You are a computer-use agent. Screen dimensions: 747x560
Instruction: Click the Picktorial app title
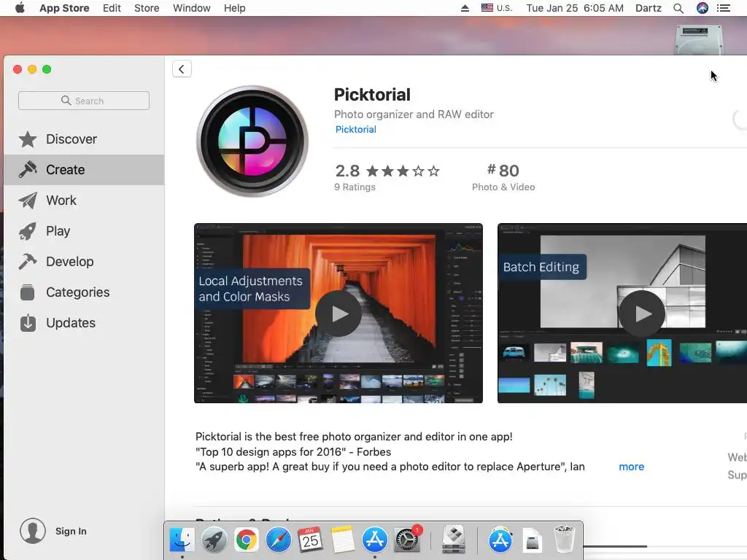372,95
